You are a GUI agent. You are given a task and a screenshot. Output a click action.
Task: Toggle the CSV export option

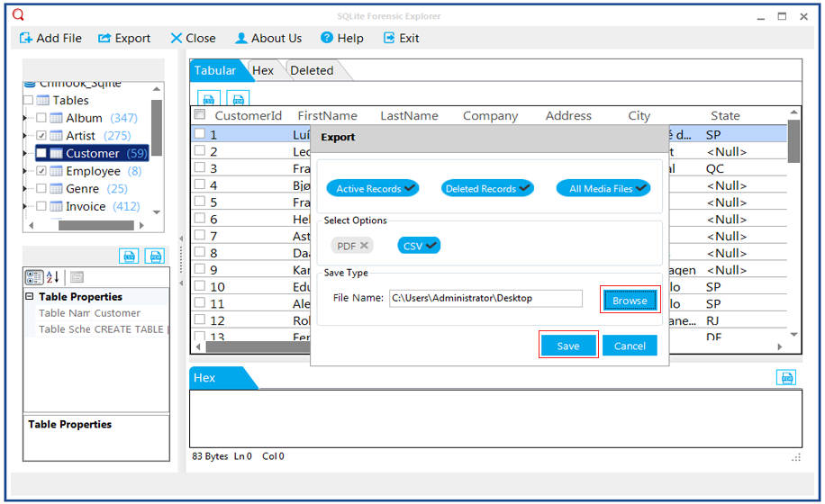pyautogui.click(x=419, y=246)
